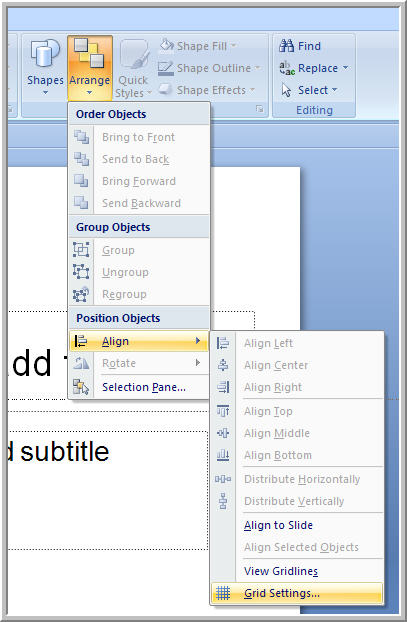Click the Grid Settings grid icon

[223, 593]
